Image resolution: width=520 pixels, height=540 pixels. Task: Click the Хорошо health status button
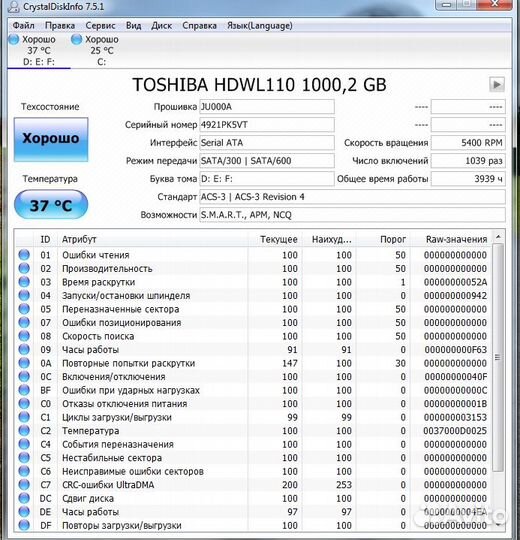[x=51, y=139]
